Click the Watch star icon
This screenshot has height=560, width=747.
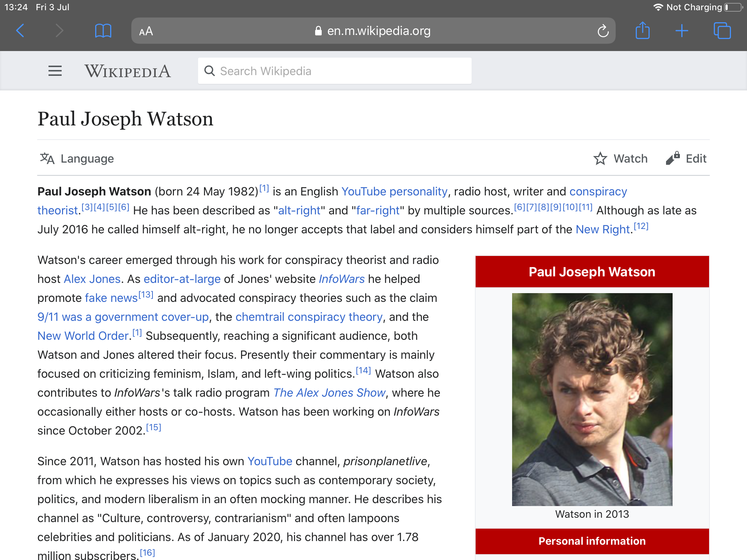(600, 159)
